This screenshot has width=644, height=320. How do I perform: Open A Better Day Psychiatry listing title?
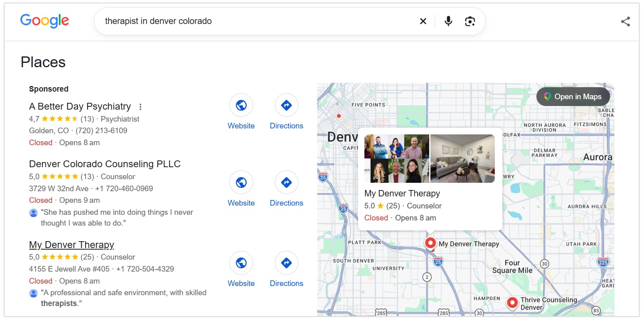coord(80,106)
